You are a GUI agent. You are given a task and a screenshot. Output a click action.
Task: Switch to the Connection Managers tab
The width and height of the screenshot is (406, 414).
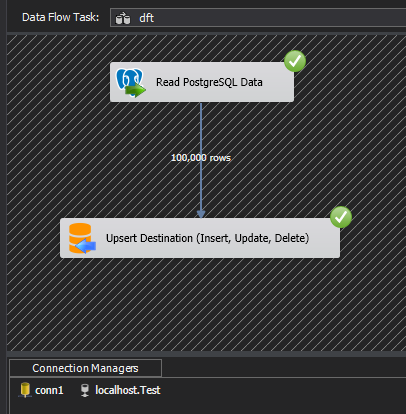point(85,368)
